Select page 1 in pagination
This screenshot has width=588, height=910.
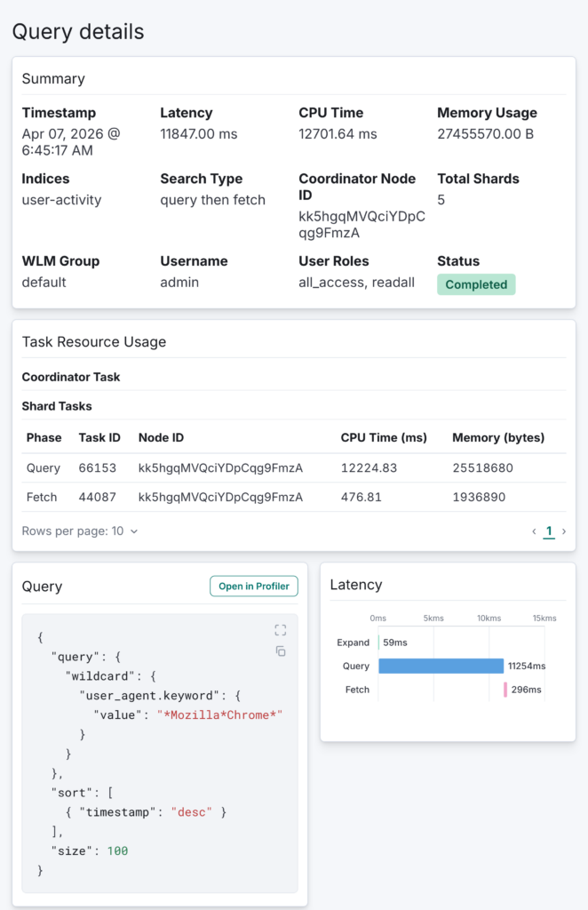point(549,531)
